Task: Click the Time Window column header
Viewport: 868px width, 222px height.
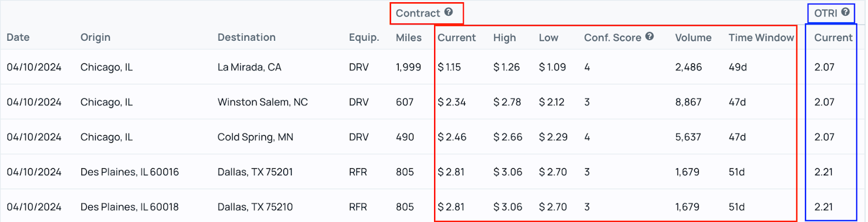Action: (x=761, y=38)
